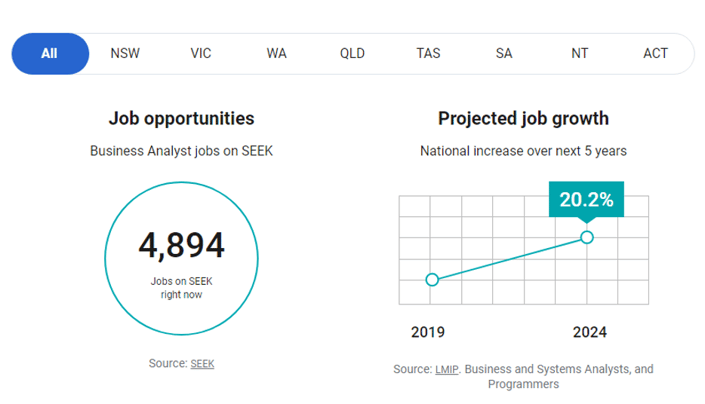Click the 2024 axis label
The height and width of the screenshot is (404, 705).
589,332
